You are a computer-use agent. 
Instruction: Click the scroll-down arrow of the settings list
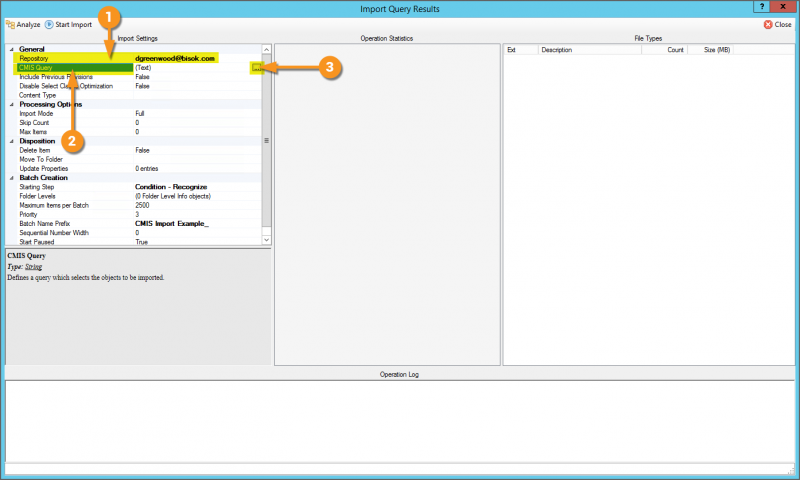pos(266,240)
